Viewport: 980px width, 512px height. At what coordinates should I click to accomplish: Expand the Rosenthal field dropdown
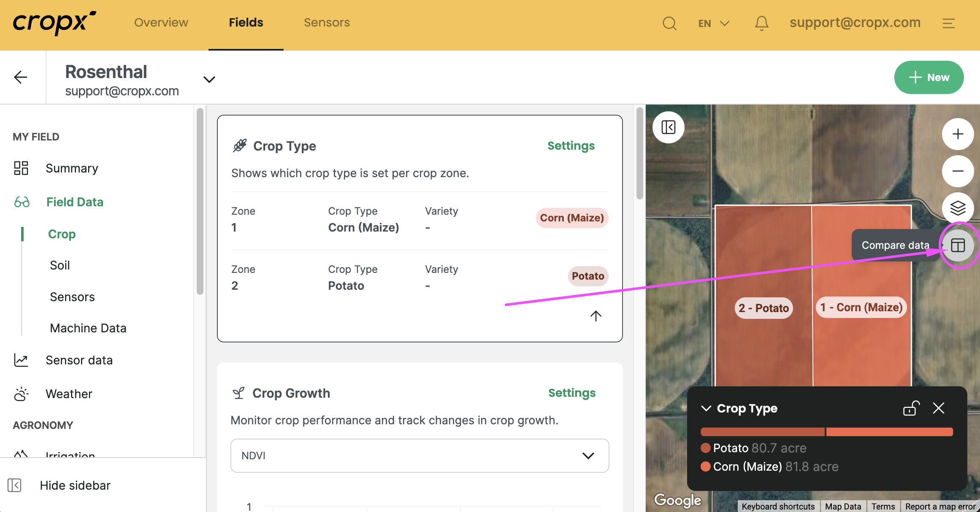click(x=209, y=79)
